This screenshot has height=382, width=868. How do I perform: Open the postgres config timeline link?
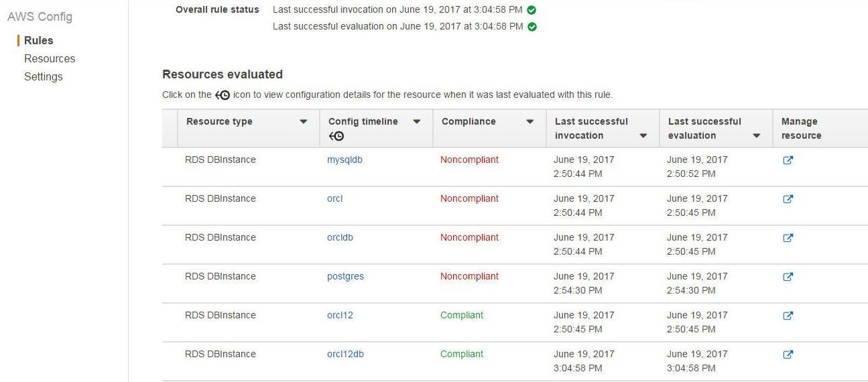[345, 277]
